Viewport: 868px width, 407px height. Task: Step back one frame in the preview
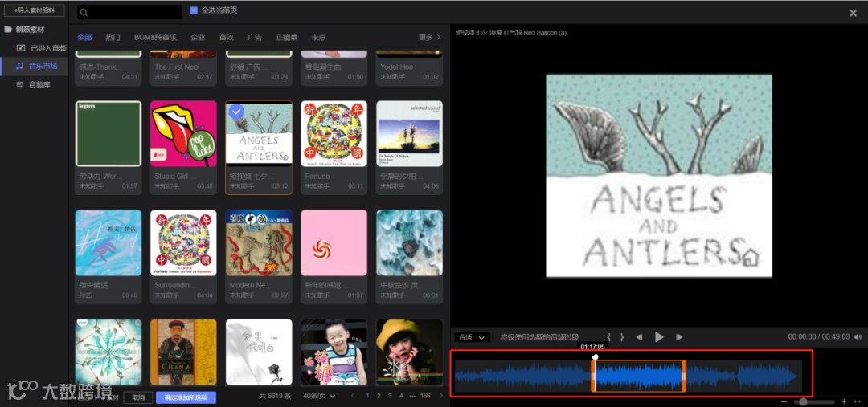point(640,337)
